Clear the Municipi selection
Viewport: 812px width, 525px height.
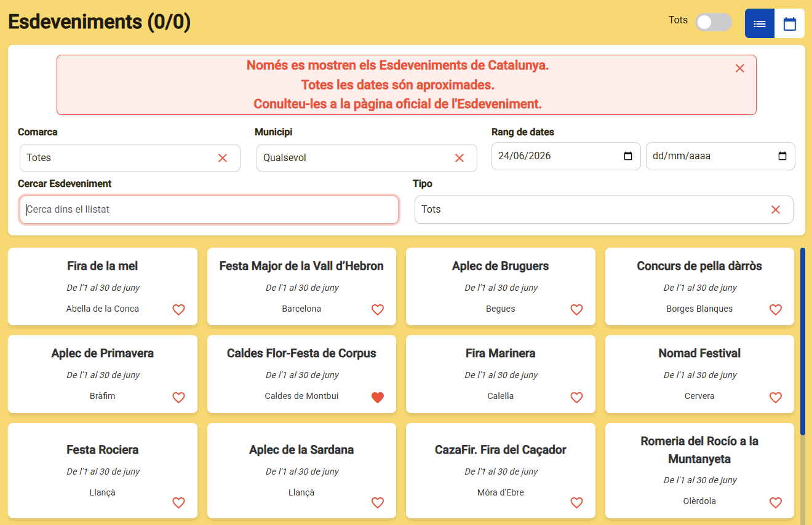click(460, 158)
